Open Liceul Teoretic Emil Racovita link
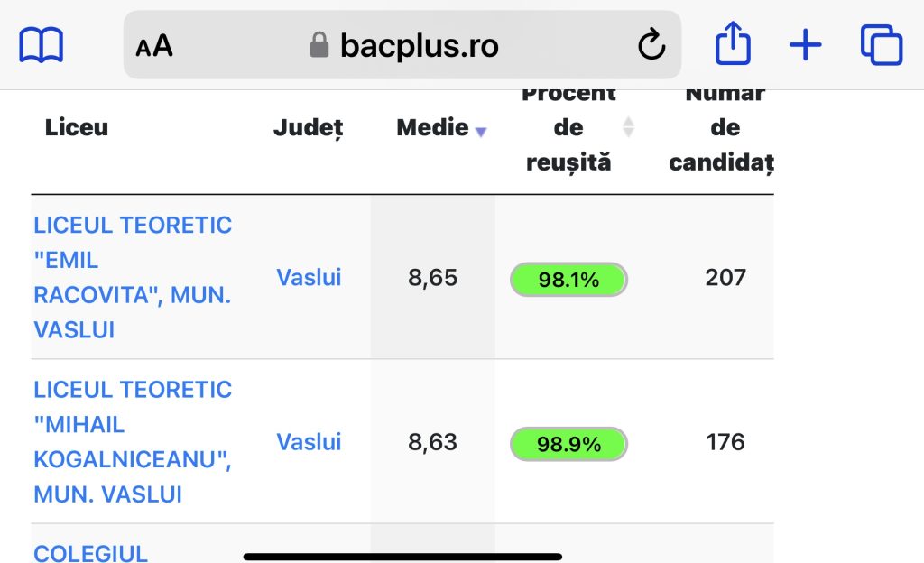This screenshot has height=563, width=924. click(x=133, y=277)
